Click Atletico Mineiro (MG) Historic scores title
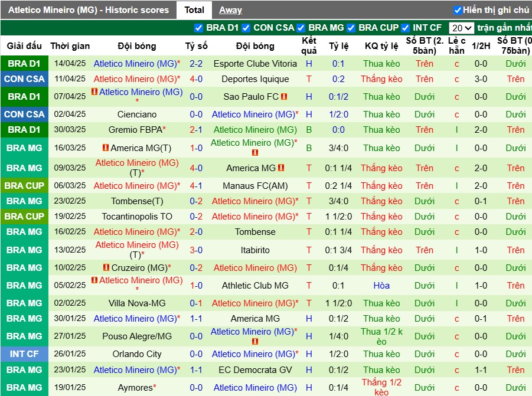This screenshot has width=532, height=396. coord(88,10)
